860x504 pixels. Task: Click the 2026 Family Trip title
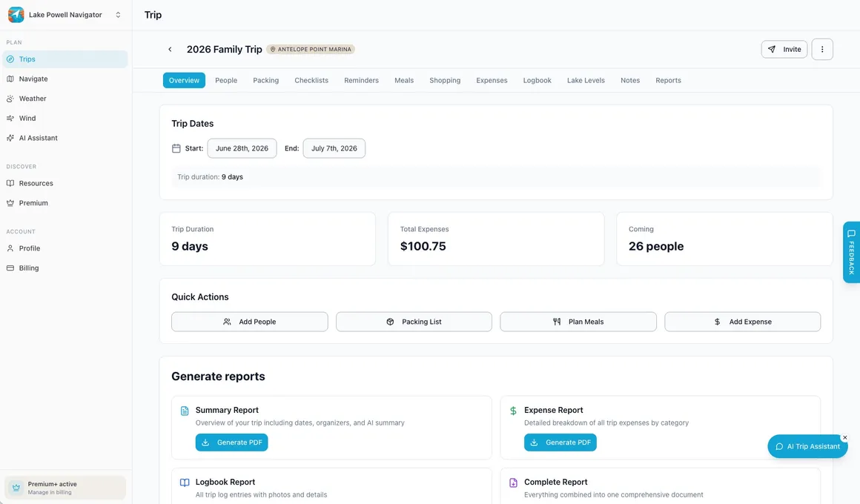click(x=225, y=50)
